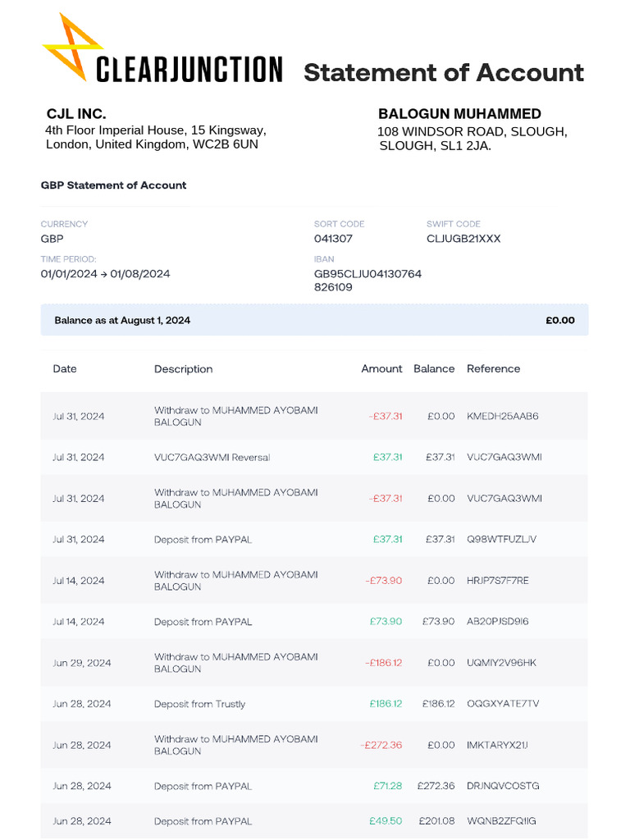Click the GBP Statement of Account heading
Viewport: 630px width, 840px height.
pyautogui.click(x=113, y=185)
